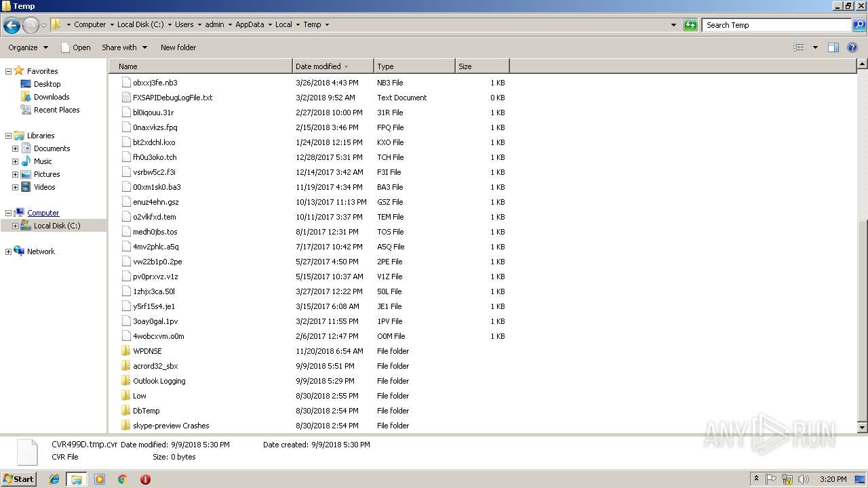Open Internet Explorer from taskbar

coord(54,479)
